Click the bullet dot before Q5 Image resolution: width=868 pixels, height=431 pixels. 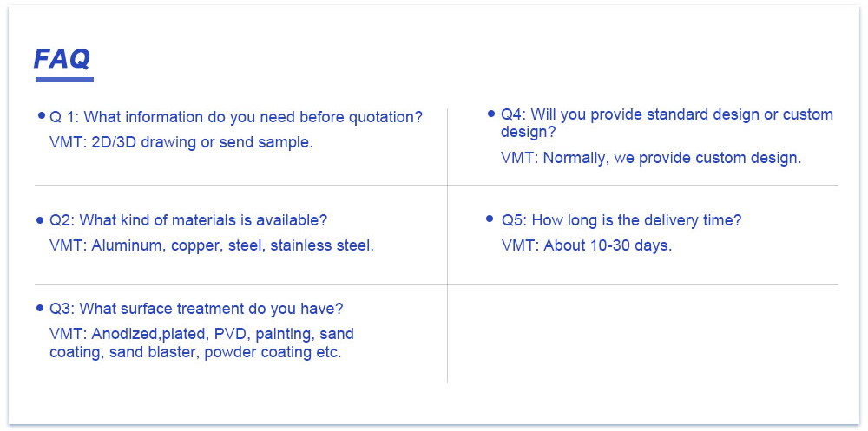[490, 219]
